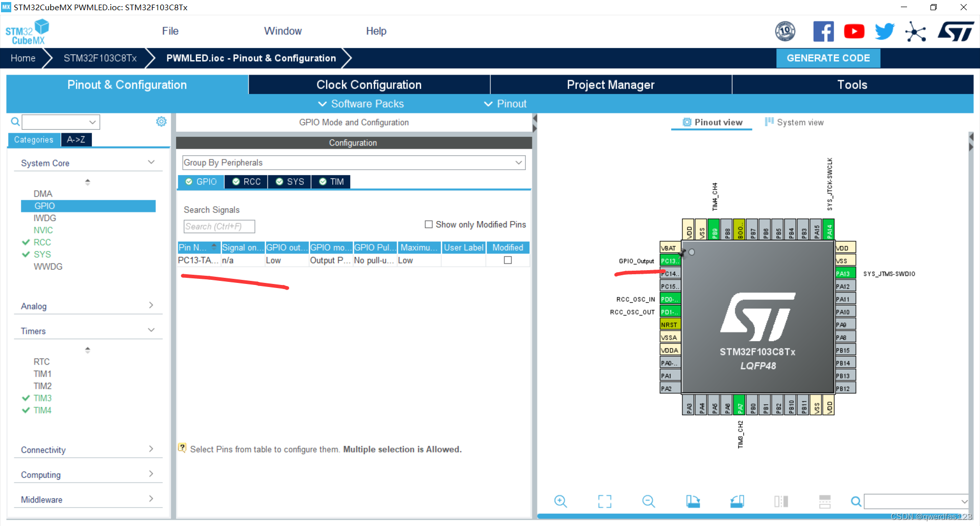This screenshot has height=526, width=980.
Task: Enable Show only Modified Pins checkbox
Action: coord(429,224)
